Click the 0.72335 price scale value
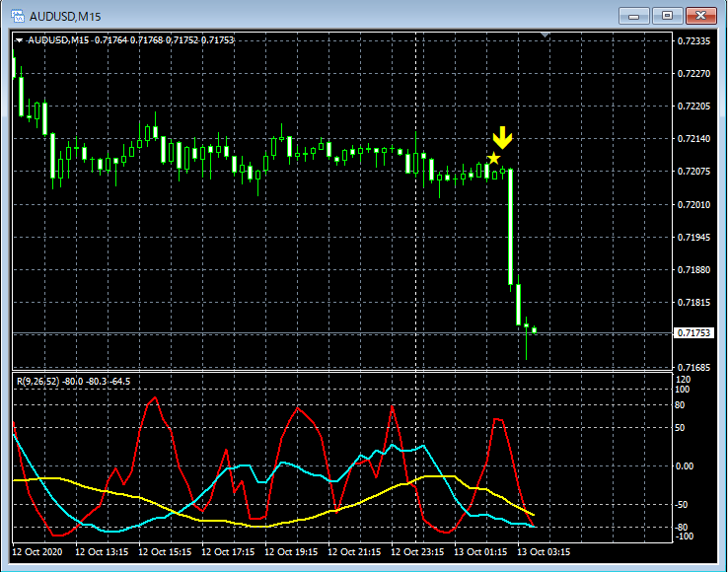 pos(693,41)
